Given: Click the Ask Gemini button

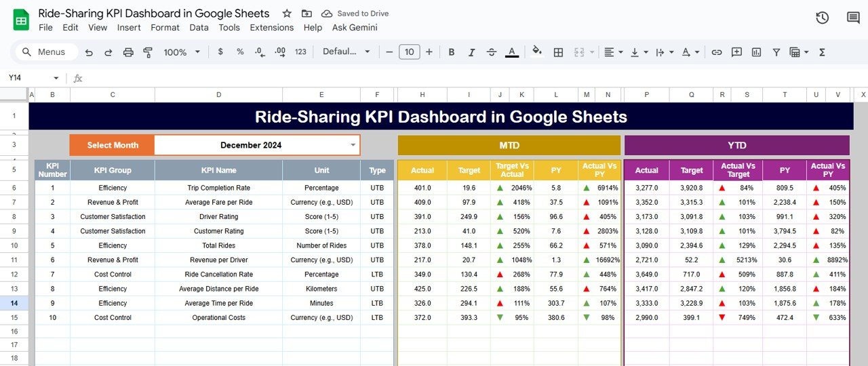Looking at the screenshot, I should pos(355,28).
